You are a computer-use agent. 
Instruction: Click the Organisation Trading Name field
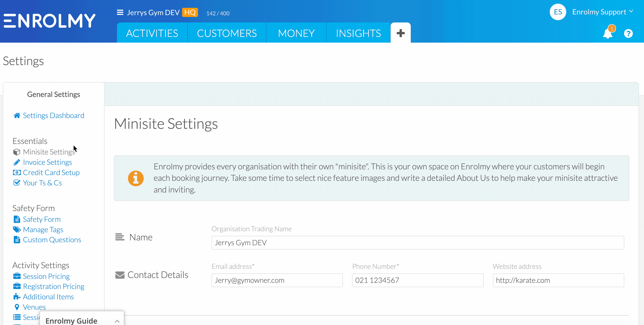click(417, 242)
